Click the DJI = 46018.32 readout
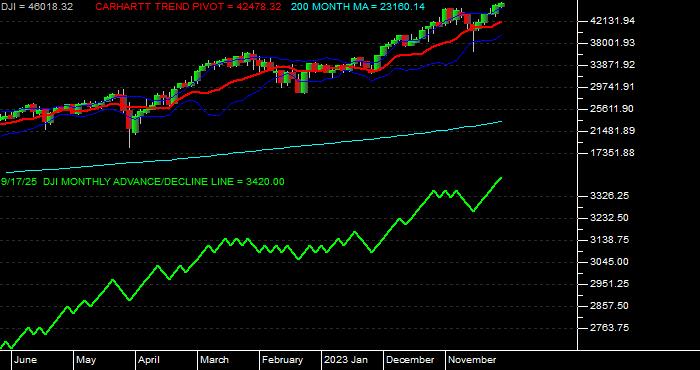The height and width of the screenshot is (370, 700). pos(37,7)
